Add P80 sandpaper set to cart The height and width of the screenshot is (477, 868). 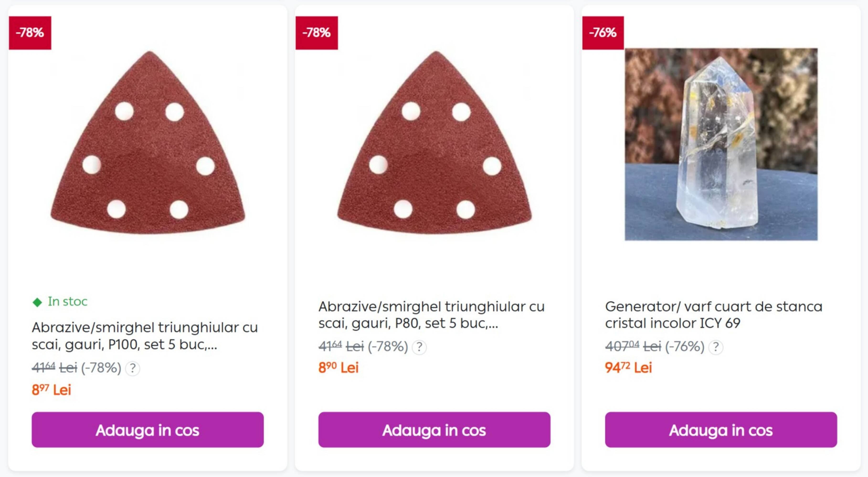tap(434, 430)
